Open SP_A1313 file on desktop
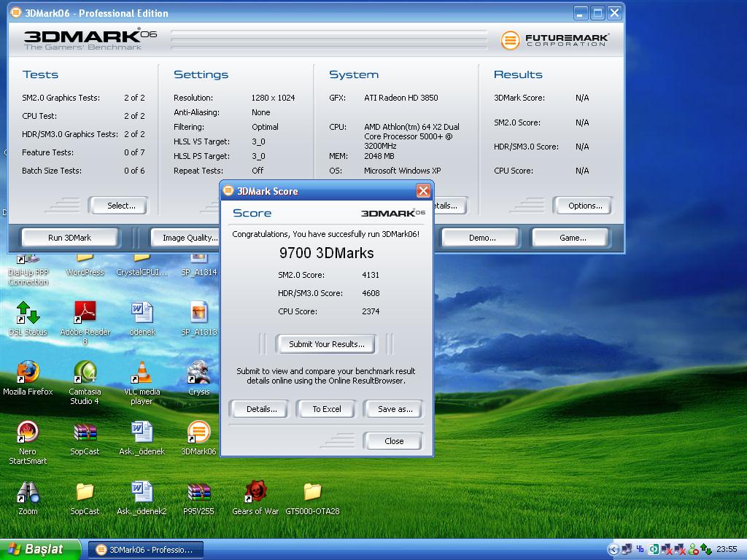 click(x=199, y=318)
